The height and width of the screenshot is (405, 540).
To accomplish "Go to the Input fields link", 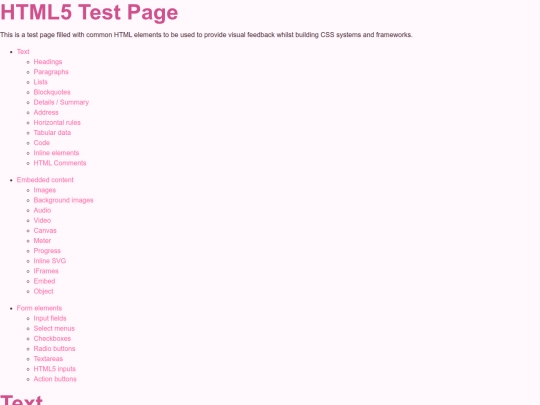I will pyautogui.click(x=50, y=318).
